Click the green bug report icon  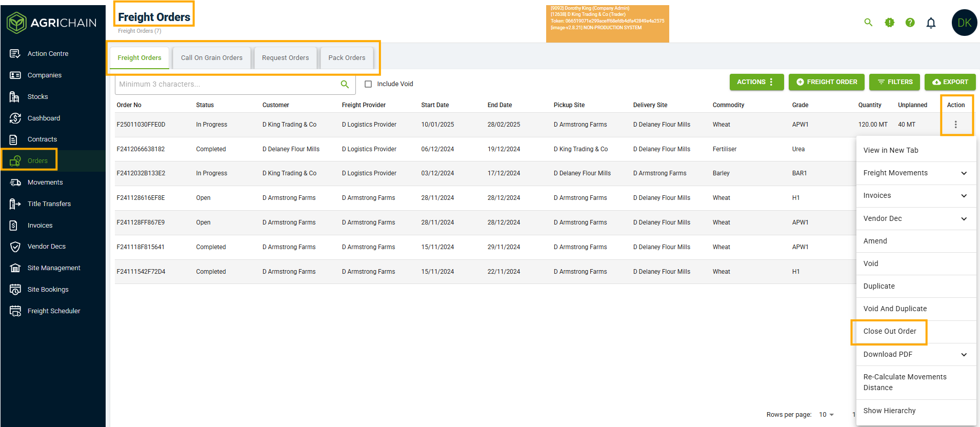(x=889, y=23)
